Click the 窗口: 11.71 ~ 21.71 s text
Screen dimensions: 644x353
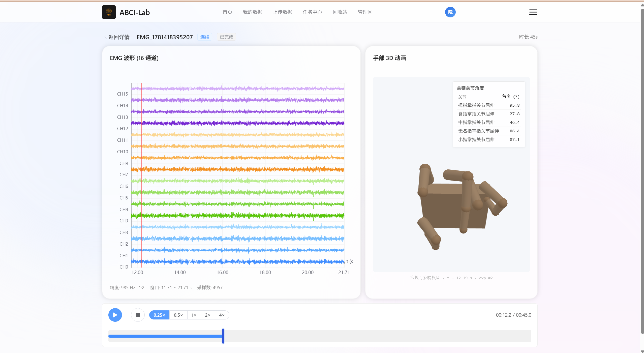pos(171,288)
